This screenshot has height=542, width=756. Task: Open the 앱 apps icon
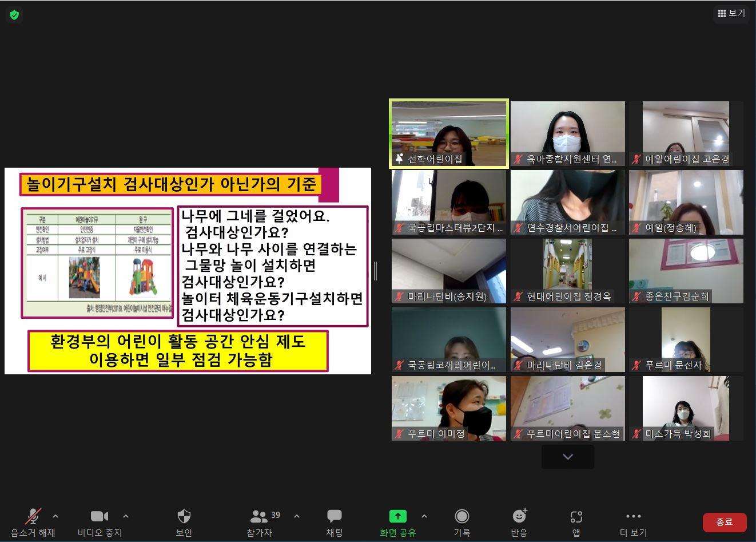pos(576,516)
